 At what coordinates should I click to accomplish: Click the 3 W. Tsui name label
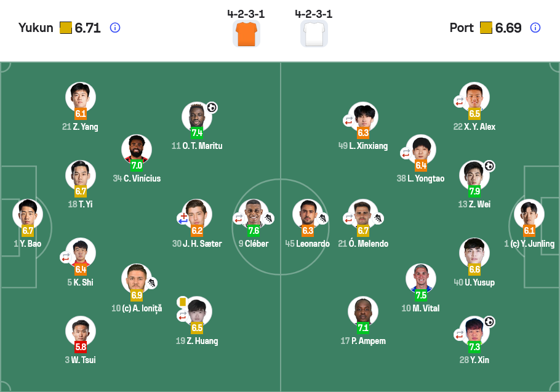point(81,360)
